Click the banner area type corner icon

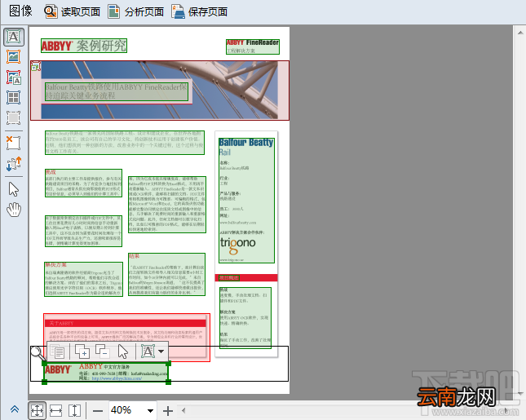pos(36,66)
